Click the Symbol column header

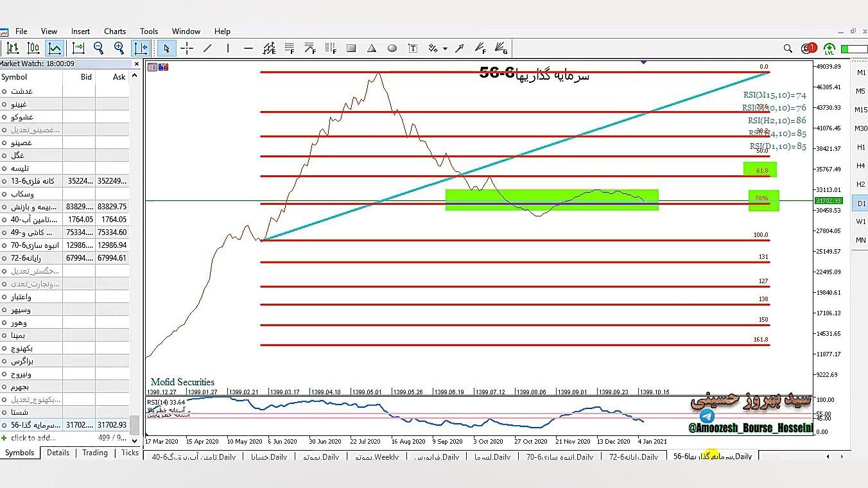pos(31,76)
